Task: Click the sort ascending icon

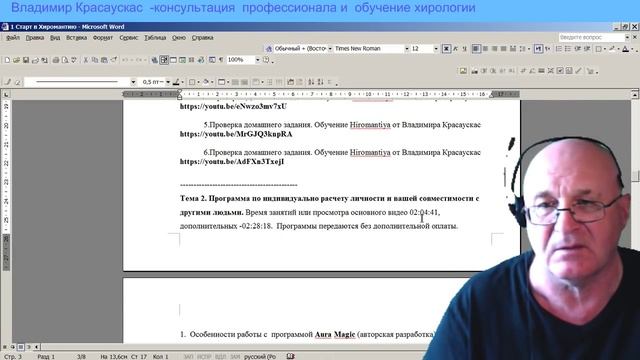Action: pyautogui.click(x=311, y=82)
